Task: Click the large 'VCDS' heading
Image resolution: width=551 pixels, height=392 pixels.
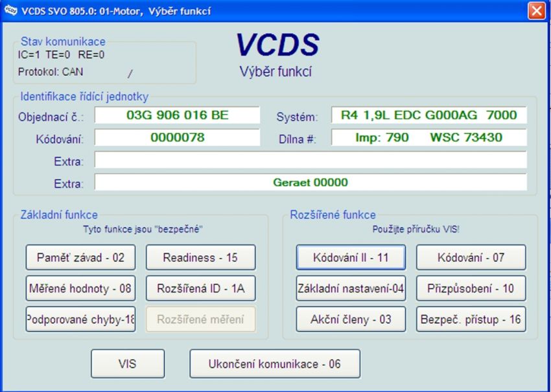Action: 277,45
